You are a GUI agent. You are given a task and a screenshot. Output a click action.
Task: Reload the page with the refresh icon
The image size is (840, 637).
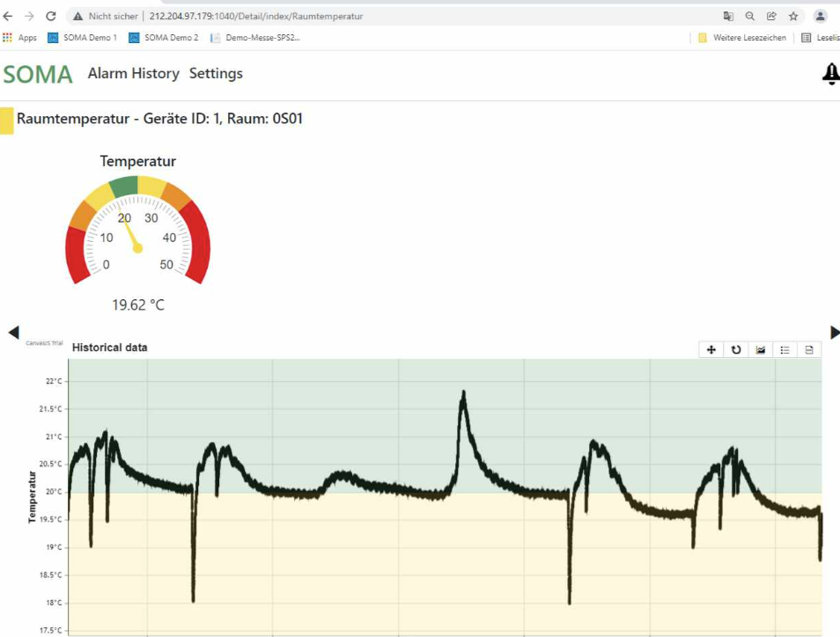coord(51,16)
